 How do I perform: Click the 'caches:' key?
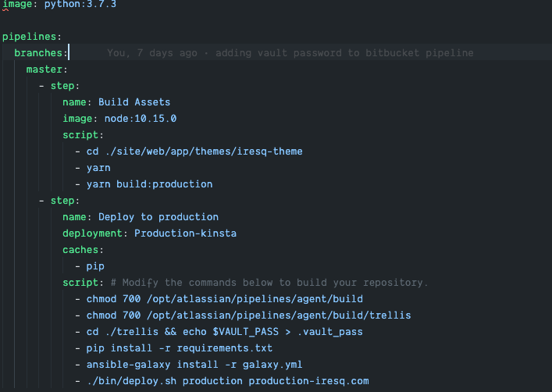pyautogui.click(x=83, y=250)
